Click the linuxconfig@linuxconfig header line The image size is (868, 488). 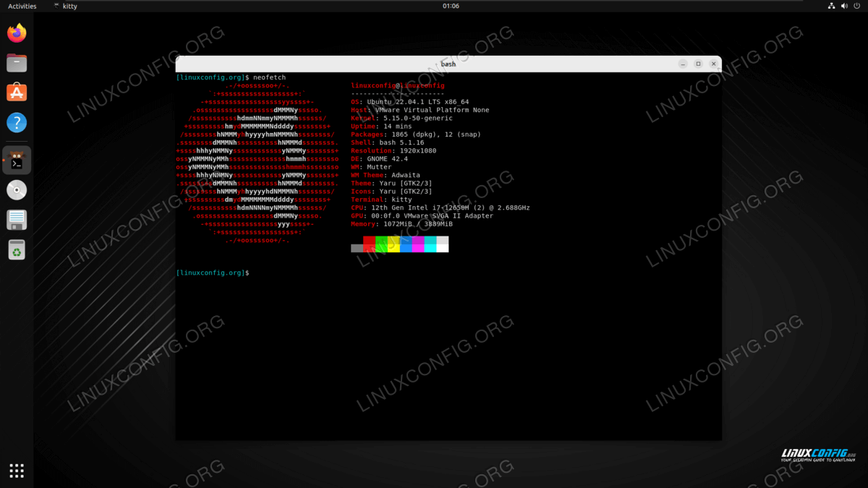click(x=398, y=85)
